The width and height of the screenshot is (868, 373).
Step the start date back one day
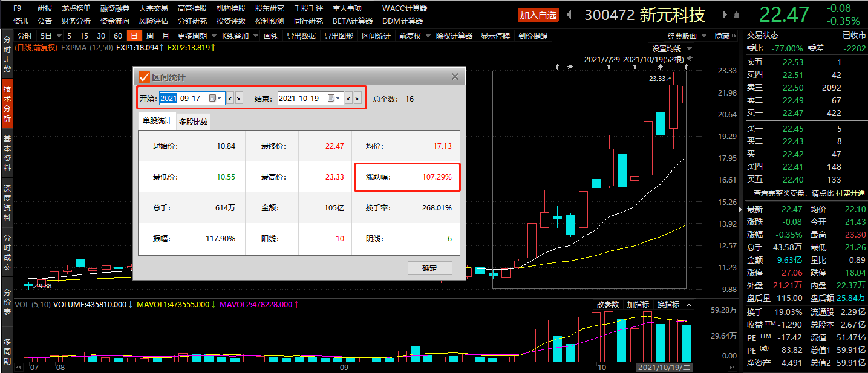[x=230, y=98]
